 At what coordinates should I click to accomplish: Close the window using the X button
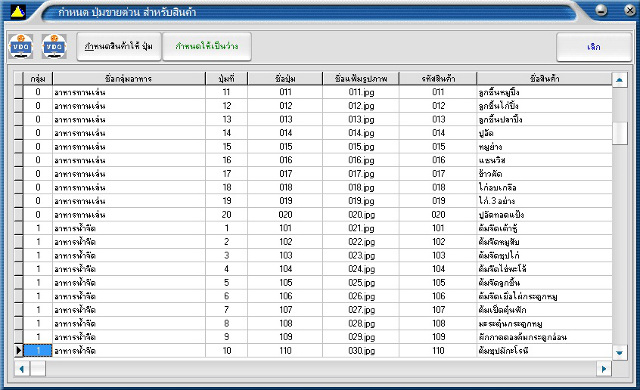pyautogui.click(x=630, y=10)
